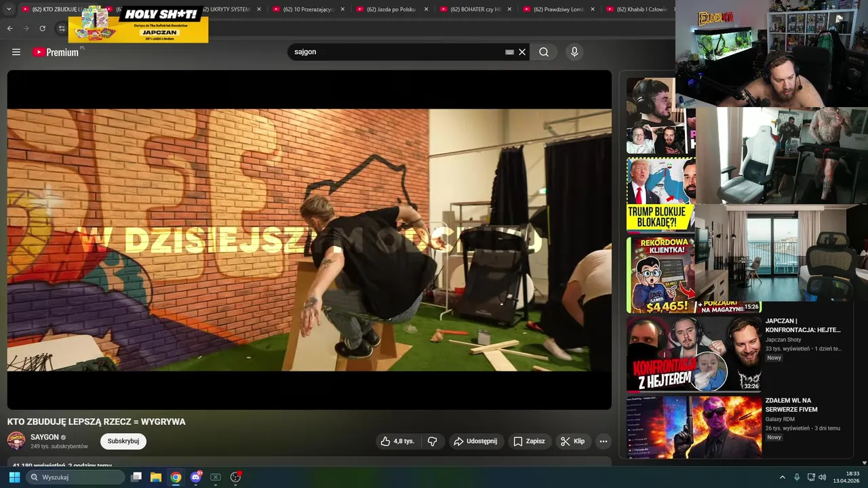The height and width of the screenshot is (488, 868).
Task: Open site information icon in address bar
Action: click(61, 28)
